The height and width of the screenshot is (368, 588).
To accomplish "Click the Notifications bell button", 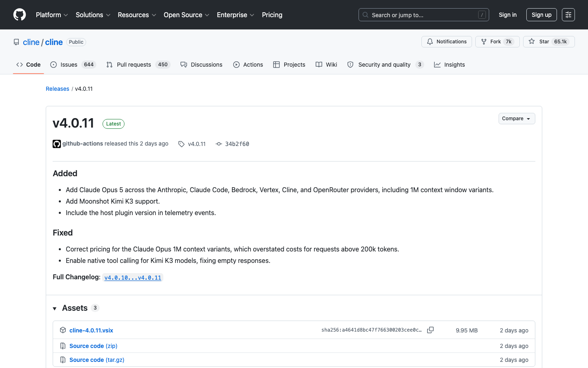I will pyautogui.click(x=447, y=42).
